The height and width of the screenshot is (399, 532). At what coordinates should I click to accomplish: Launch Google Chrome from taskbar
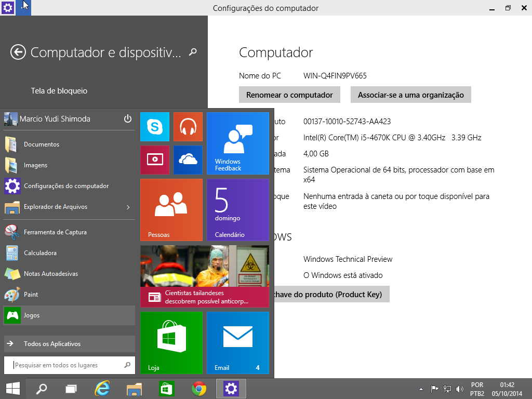(199, 389)
